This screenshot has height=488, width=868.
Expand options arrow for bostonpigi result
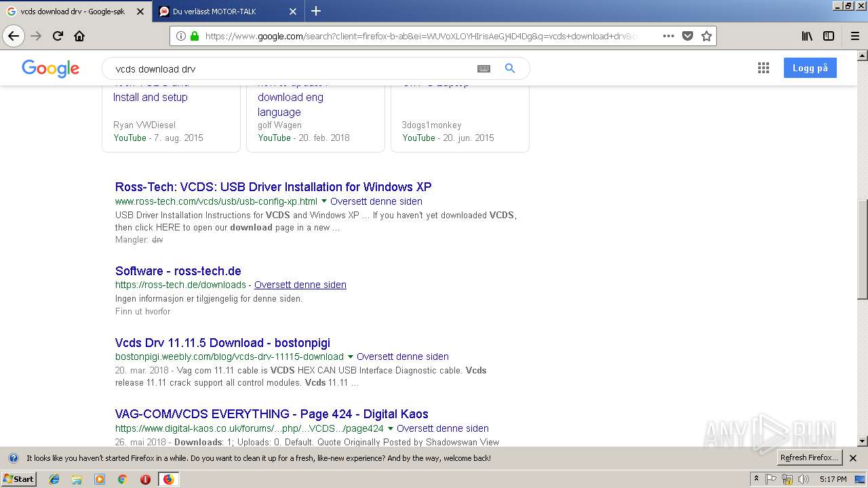350,357
